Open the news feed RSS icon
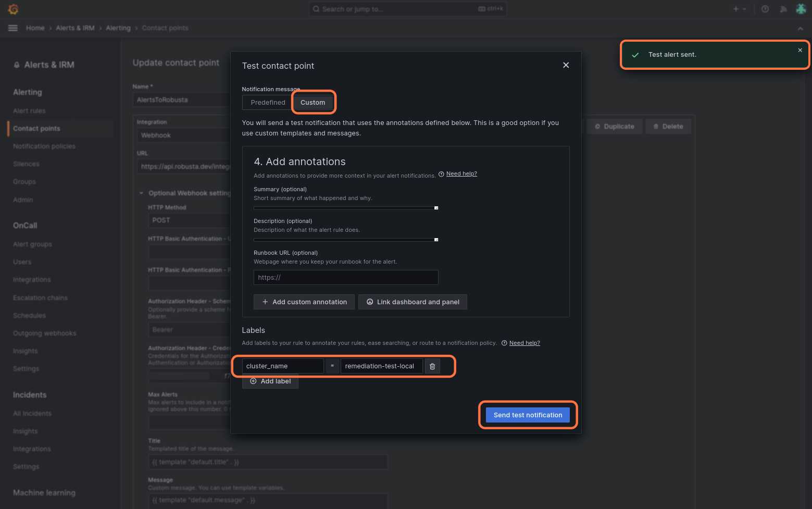 click(783, 9)
